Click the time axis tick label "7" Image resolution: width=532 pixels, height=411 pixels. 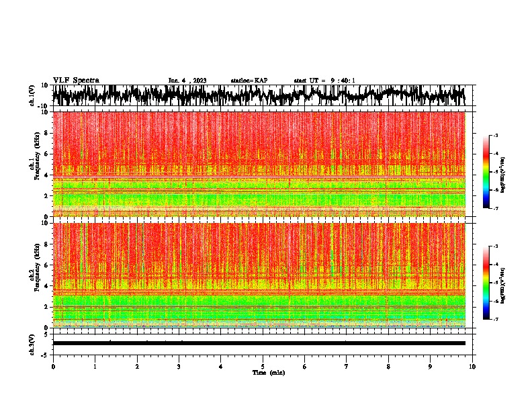pos(347,367)
